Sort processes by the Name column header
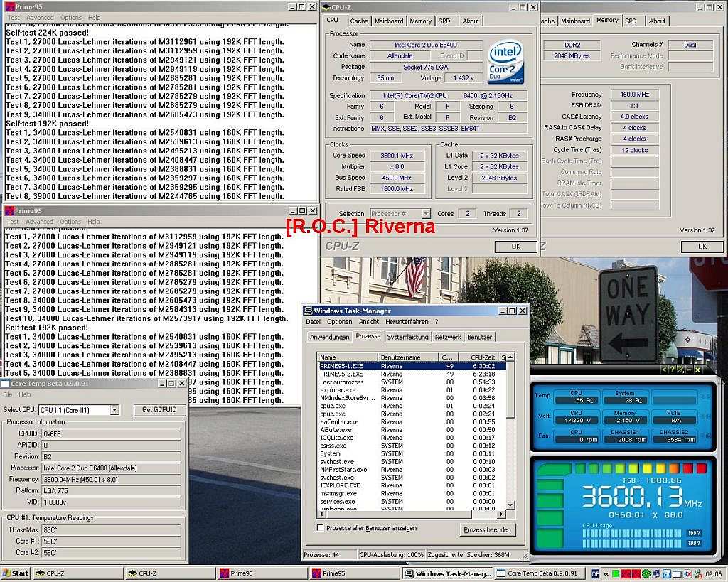Viewport: 728px width, 582px height. [347, 357]
